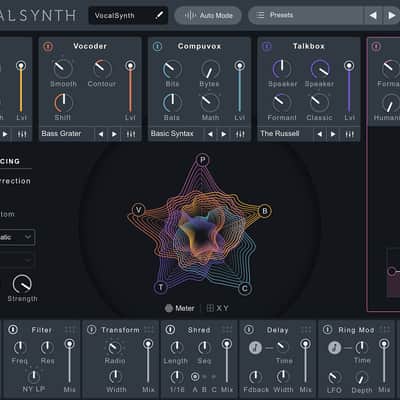Image resolution: width=400 pixels, height=400 pixels.
Task: Open Talkbox advanced settings sliders icon
Action: [x=350, y=134]
